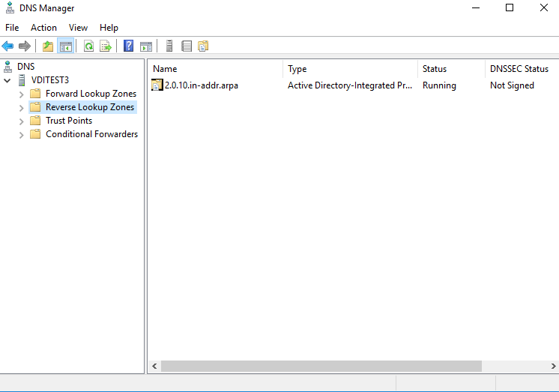Expand Conditional Forwarders
Image resolution: width=559 pixels, height=392 pixels.
tap(22, 135)
